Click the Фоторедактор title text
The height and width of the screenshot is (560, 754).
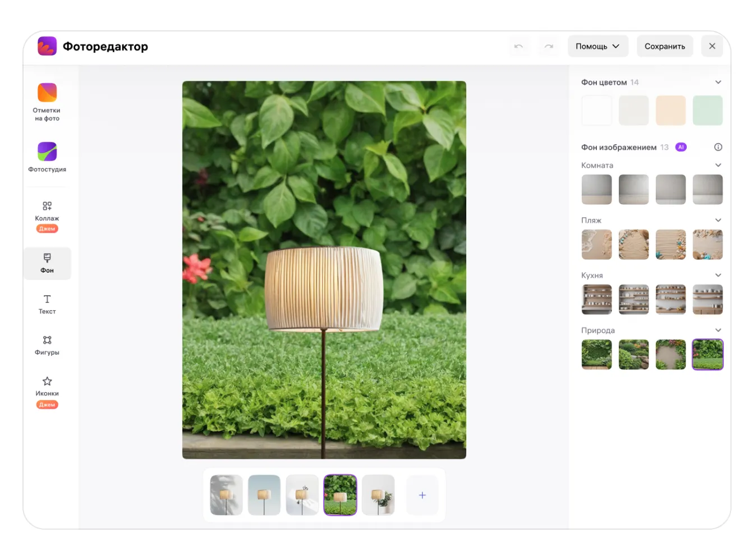coord(105,47)
